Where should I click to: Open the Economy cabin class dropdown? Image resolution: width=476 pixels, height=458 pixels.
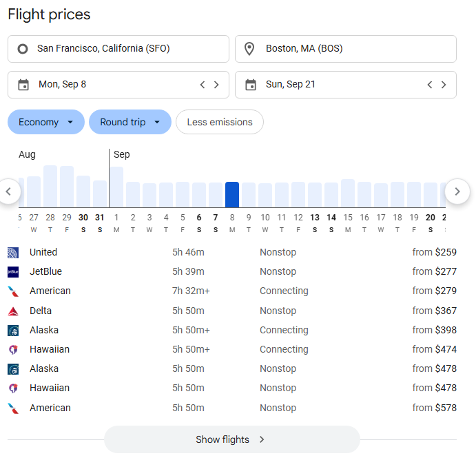[x=46, y=122]
